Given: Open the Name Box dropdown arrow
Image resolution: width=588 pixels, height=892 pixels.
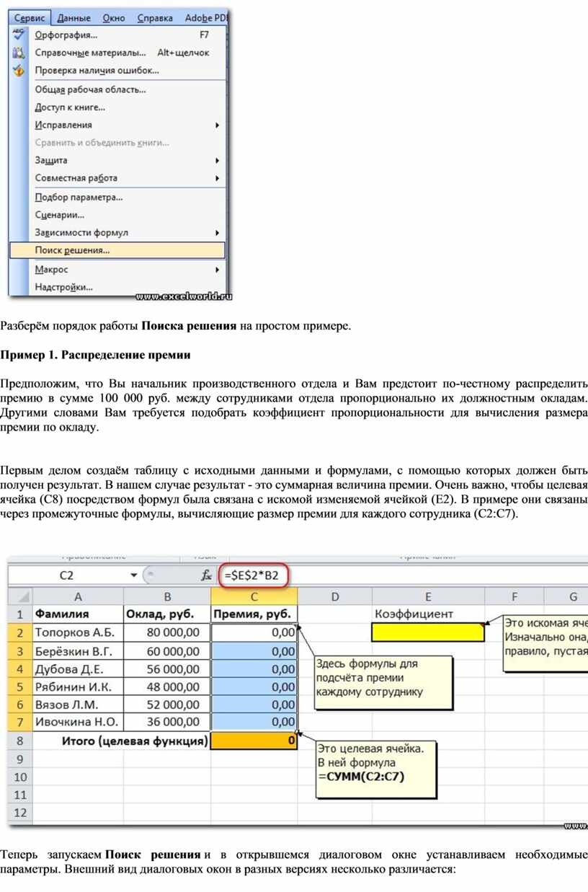Looking at the screenshot, I should coord(133,575).
